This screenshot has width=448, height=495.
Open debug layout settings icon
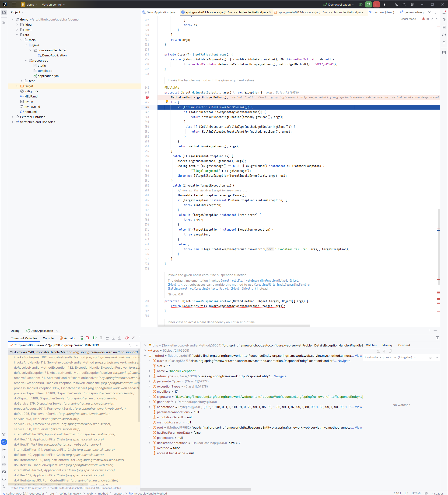click(x=437, y=338)
